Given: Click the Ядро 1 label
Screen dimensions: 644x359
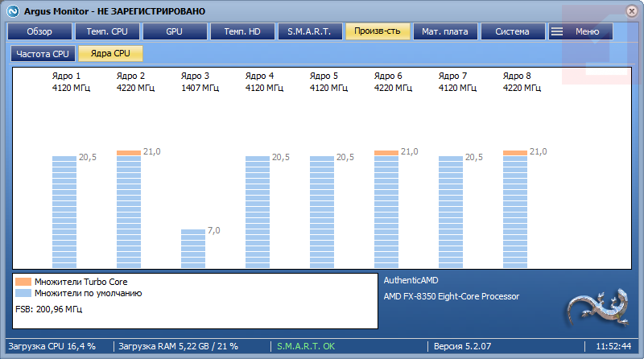Looking at the screenshot, I should [66, 76].
